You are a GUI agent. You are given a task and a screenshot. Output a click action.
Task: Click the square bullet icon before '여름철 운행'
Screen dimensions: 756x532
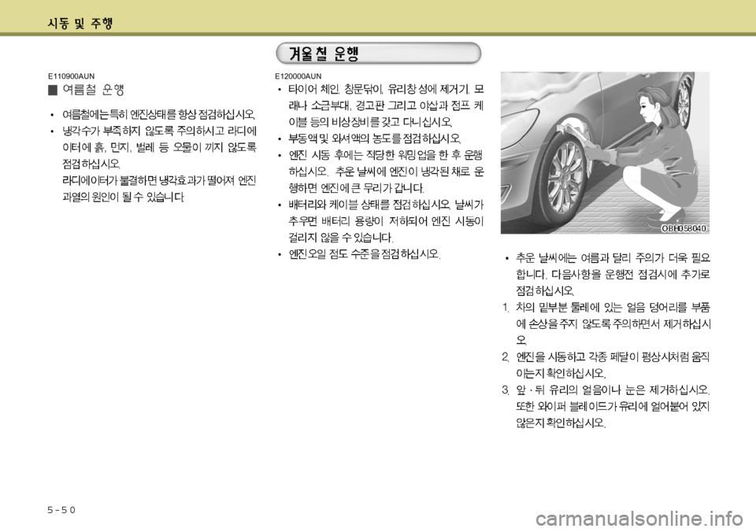click(x=53, y=91)
